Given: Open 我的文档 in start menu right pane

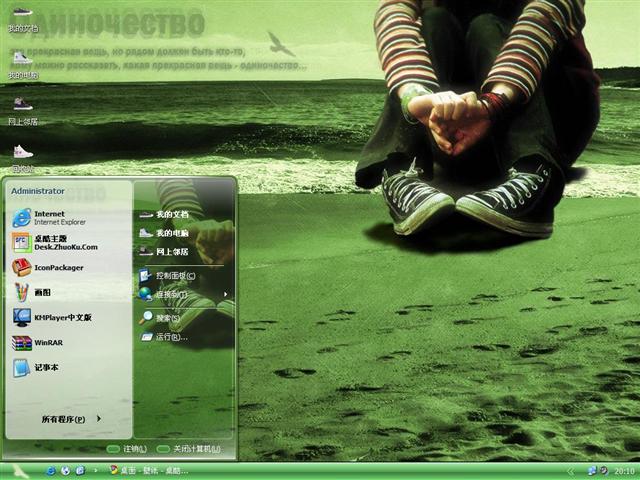Looking at the screenshot, I should pos(164,214).
